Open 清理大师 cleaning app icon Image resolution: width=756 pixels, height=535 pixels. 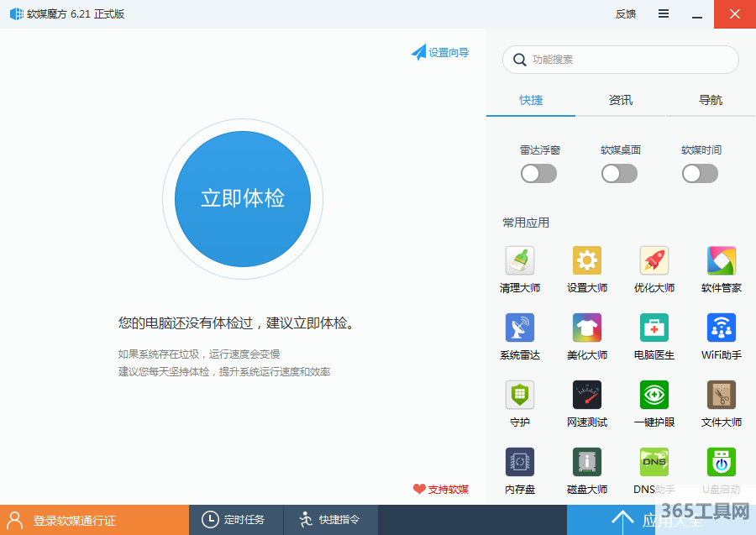519,261
